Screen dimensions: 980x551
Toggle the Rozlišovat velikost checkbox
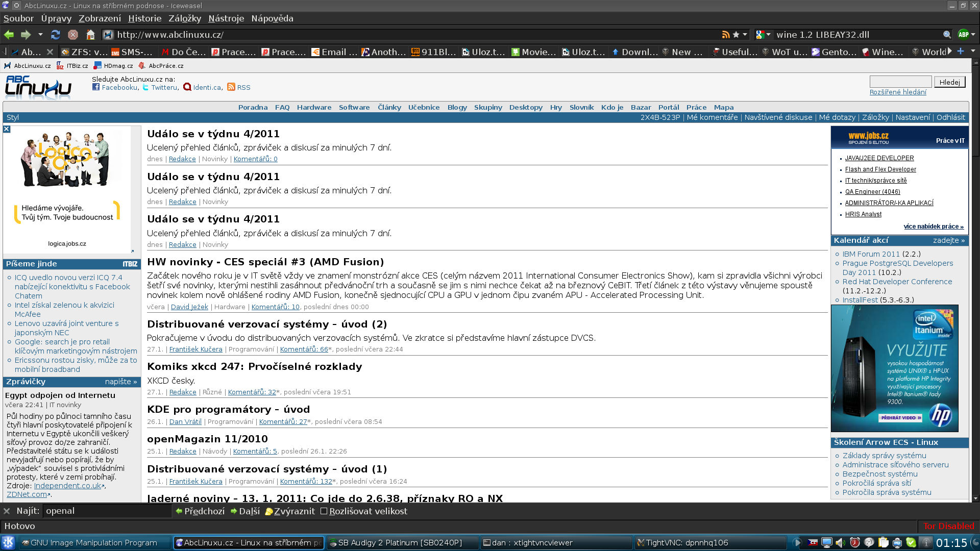[324, 511]
